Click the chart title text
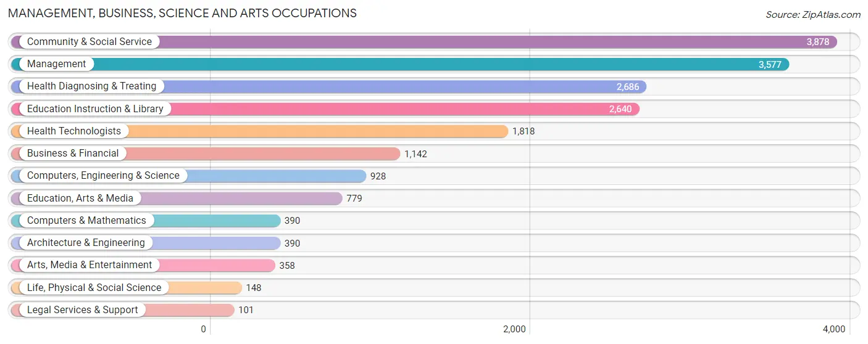868x344 pixels. (182, 13)
